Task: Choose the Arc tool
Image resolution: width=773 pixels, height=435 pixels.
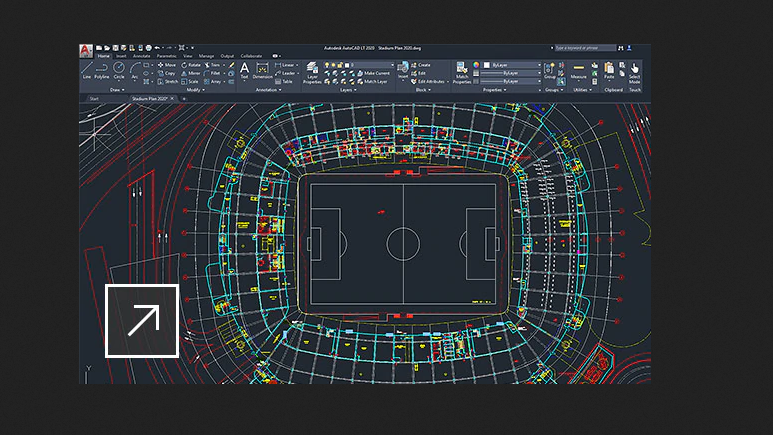Action: click(x=133, y=71)
